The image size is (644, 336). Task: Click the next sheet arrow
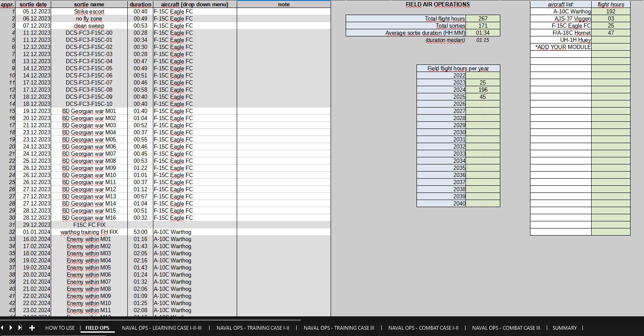(x=11, y=328)
